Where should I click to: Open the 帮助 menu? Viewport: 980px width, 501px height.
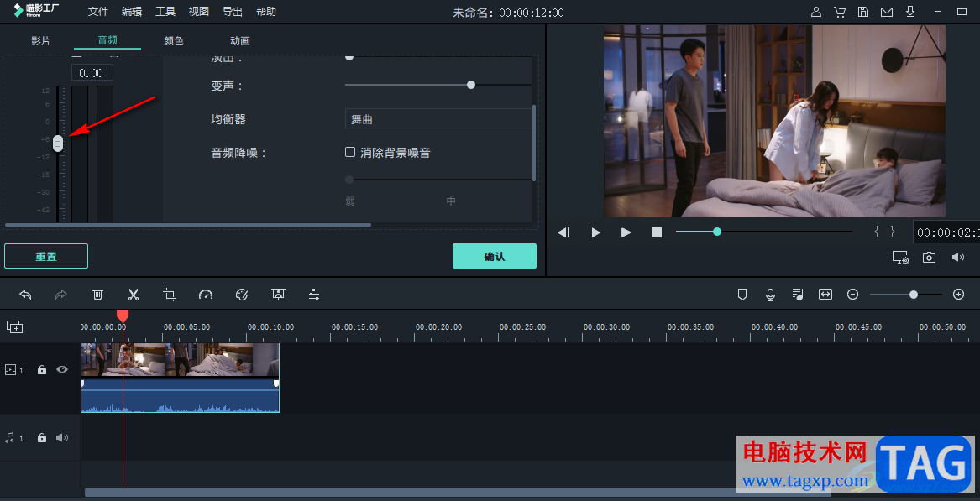(266, 11)
